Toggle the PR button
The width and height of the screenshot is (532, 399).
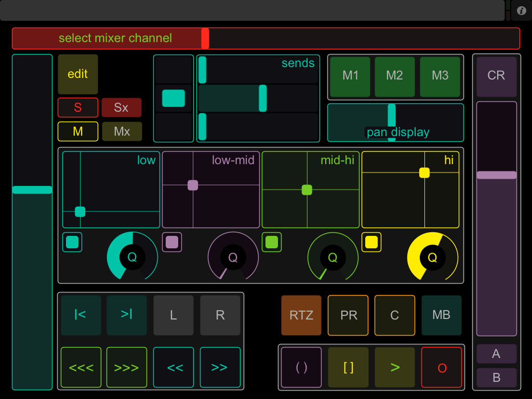tap(348, 315)
